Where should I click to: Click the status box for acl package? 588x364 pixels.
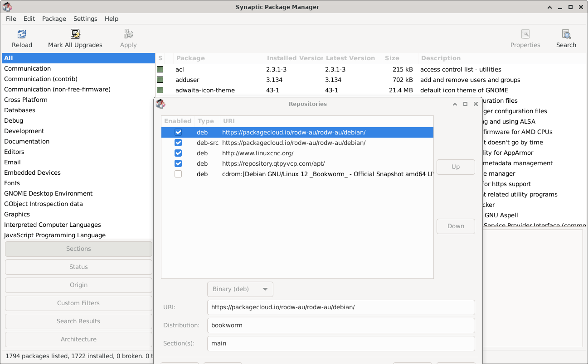coord(160,69)
